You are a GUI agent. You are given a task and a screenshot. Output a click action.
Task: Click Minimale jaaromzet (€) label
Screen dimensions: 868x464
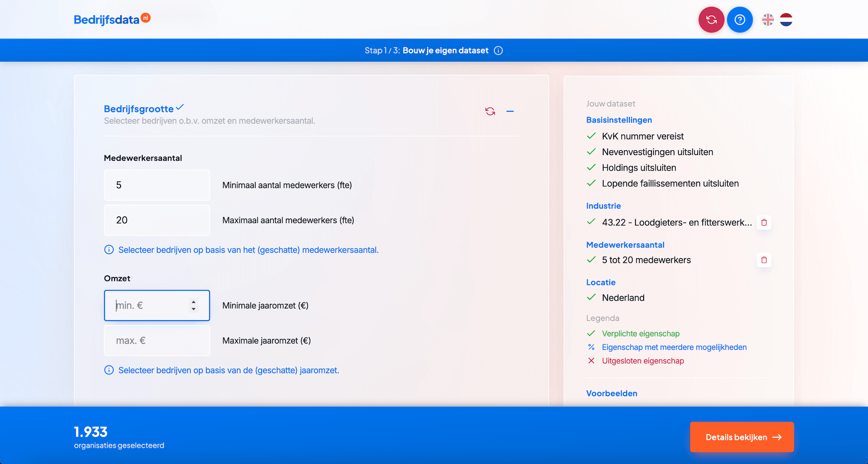point(265,305)
